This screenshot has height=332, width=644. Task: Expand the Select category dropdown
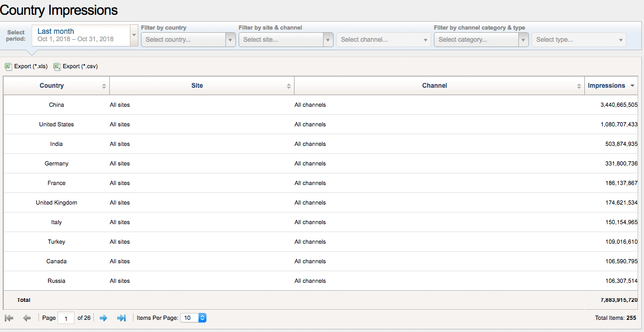(481, 40)
